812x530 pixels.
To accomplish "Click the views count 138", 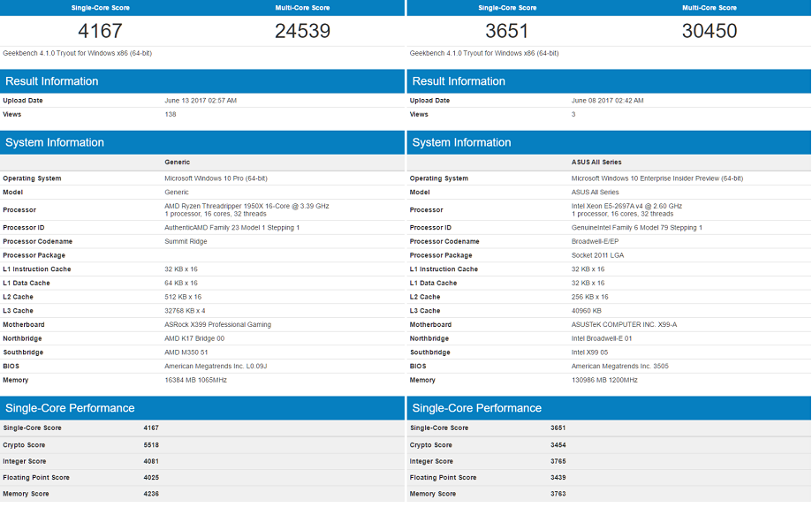I will tap(171, 114).
